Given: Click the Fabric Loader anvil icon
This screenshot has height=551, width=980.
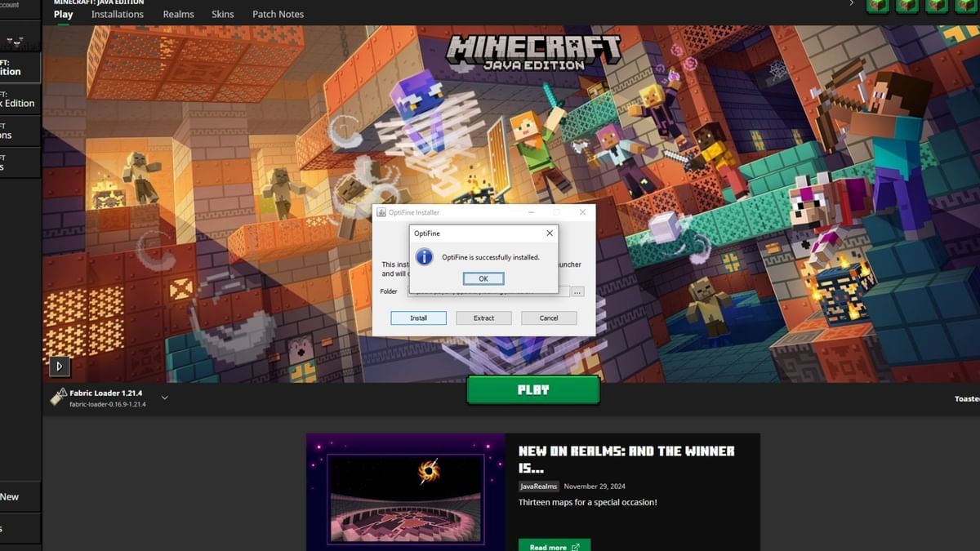Looking at the screenshot, I should pos(57,397).
